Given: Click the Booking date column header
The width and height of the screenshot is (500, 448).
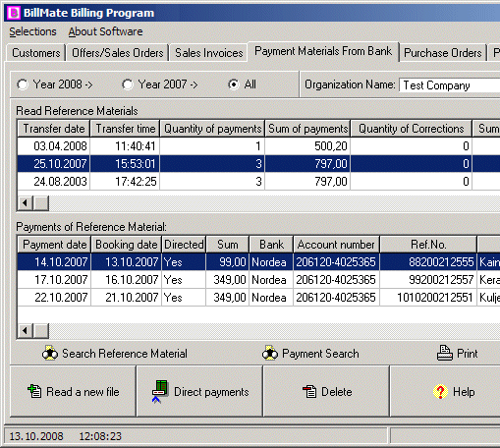Looking at the screenshot, I should [x=127, y=245].
